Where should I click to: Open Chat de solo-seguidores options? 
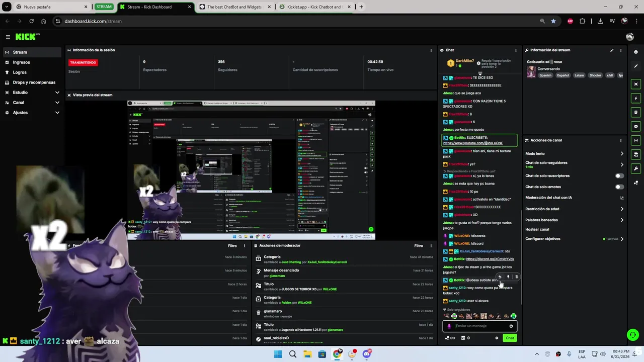[574, 164]
